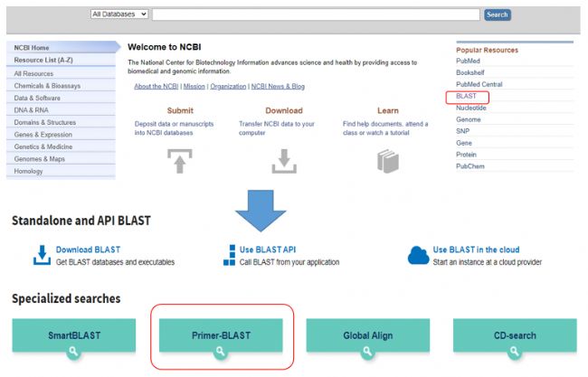Click the BLAST API blocks icon
588x377 pixels.
pos(230,255)
